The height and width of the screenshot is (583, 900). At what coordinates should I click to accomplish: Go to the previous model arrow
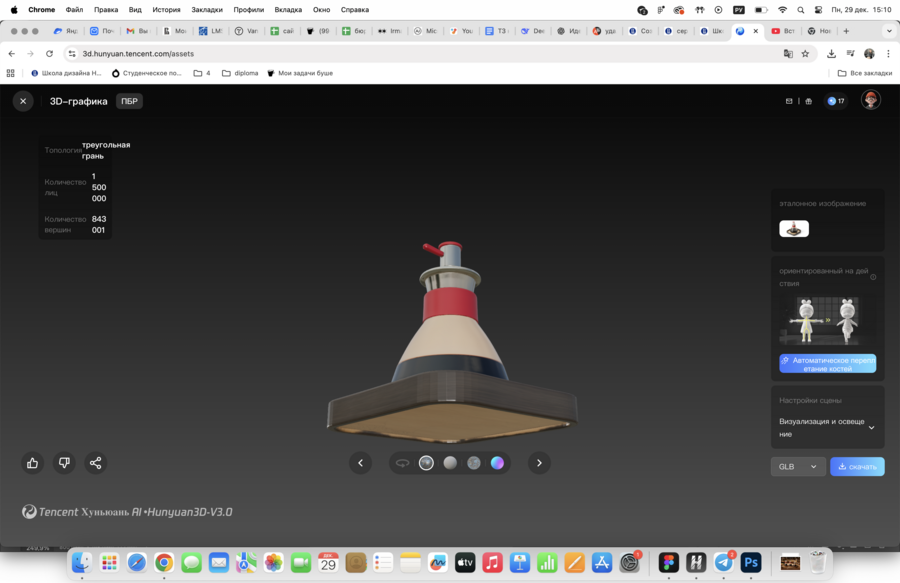click(361, 463)
